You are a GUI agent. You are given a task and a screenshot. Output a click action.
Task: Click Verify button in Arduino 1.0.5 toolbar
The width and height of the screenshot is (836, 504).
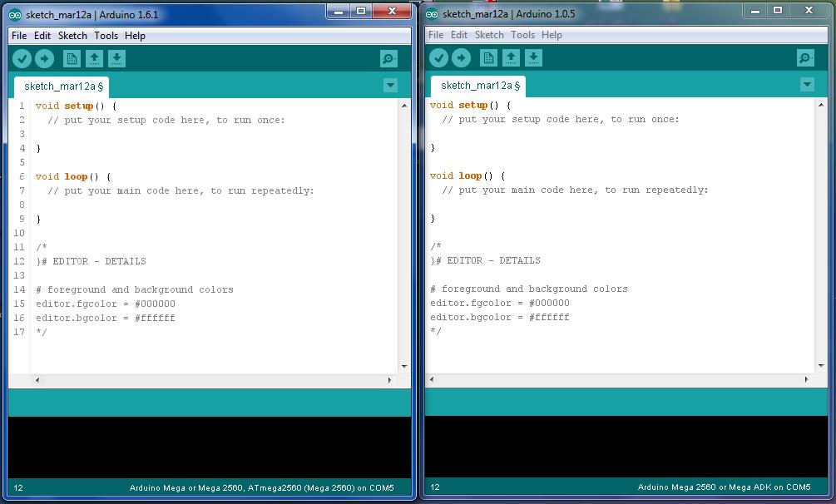coord(439,57)
